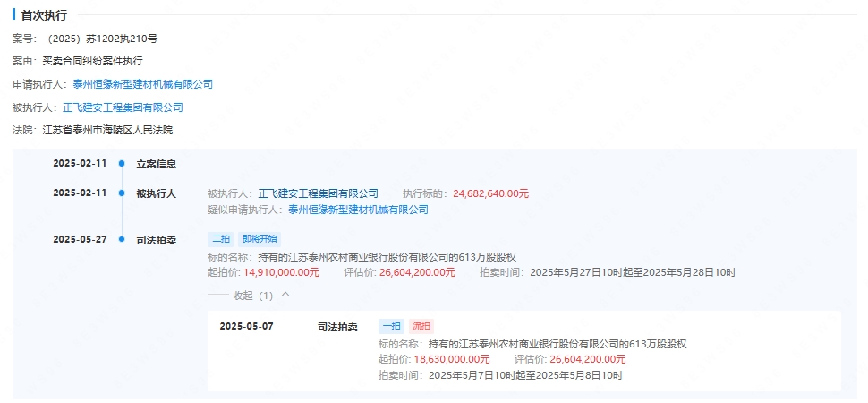Click auction time 2025年5月27日10时起至2025年5月28日10时

(633, 272)
